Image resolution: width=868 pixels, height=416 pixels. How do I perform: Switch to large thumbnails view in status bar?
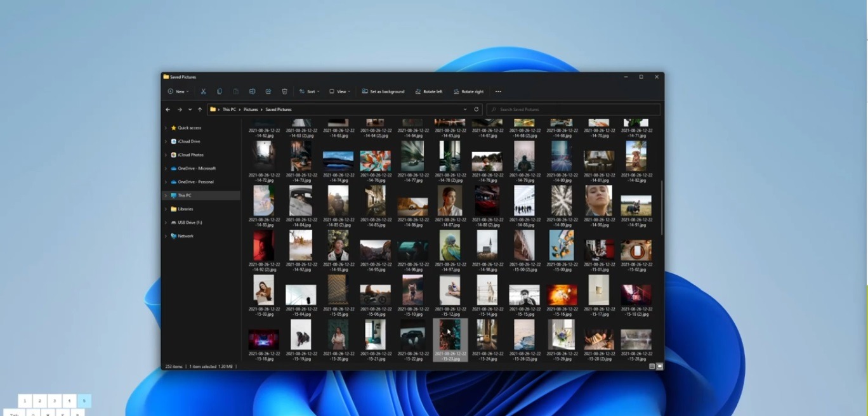[x=659, y=367]
